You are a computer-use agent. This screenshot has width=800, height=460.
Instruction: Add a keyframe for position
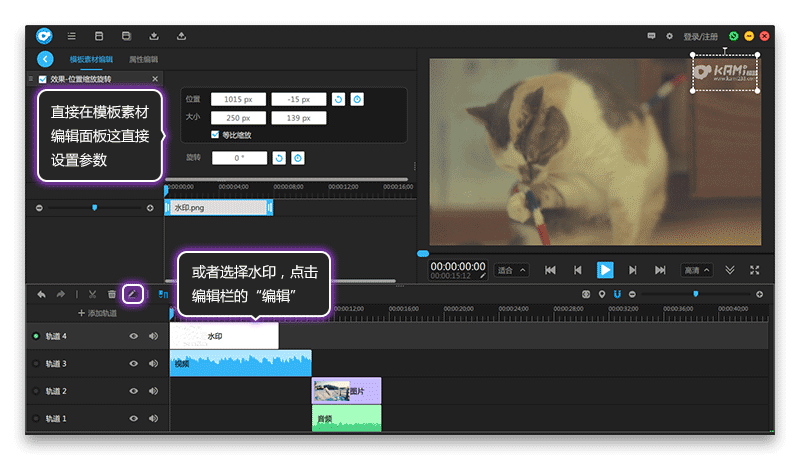pyautogui.click(x=357, y=99)
